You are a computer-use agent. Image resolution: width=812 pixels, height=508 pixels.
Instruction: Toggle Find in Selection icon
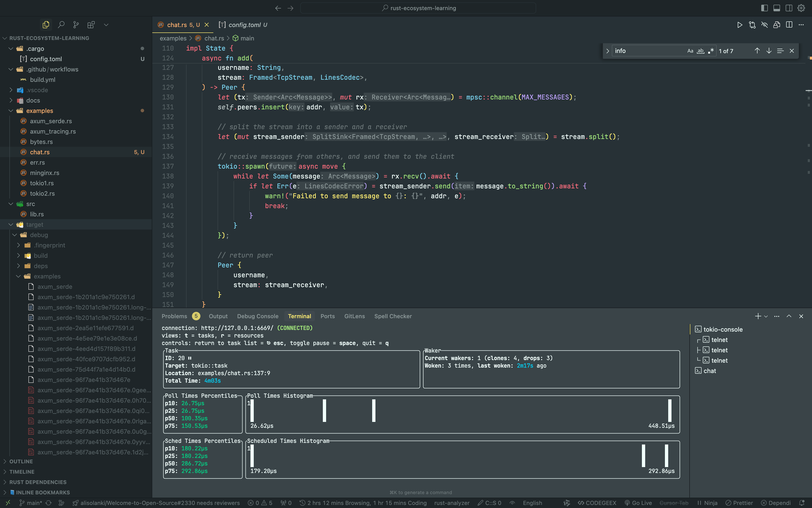tap(781, 51)
